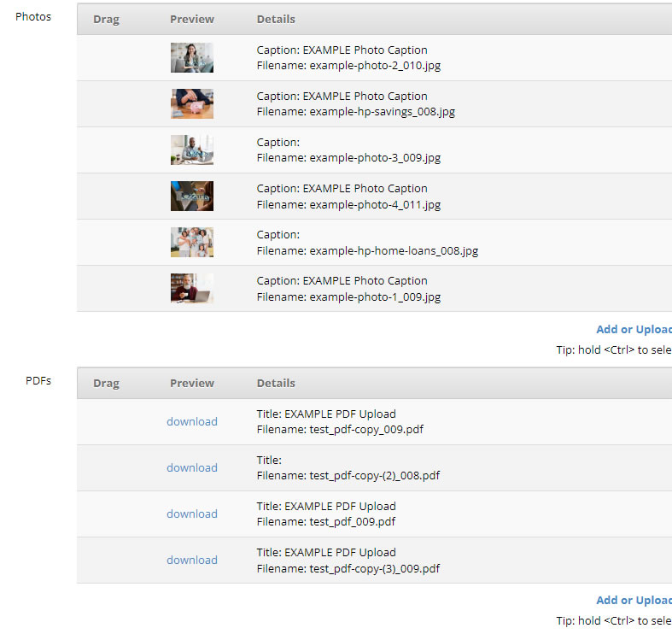Download test_pdf-copy-(3)_009.pdf

[x=192, y=560]
